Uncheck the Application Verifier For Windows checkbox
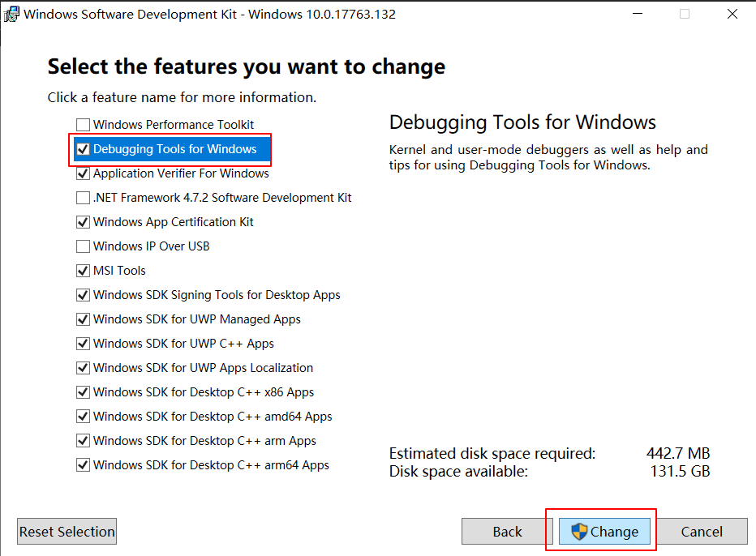Image resolution: width=756 pixels, height=556 pixels. pos(83,173)
